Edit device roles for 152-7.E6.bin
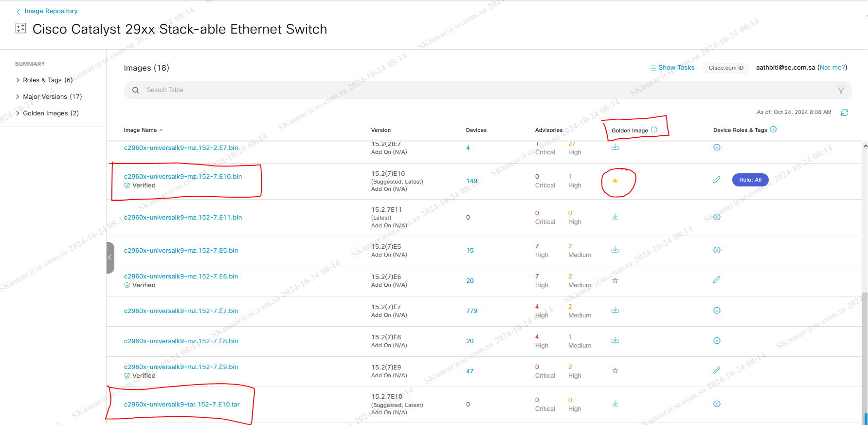Image resolution: width=868 pixels, height=425 pixels. tap(717, 279)
